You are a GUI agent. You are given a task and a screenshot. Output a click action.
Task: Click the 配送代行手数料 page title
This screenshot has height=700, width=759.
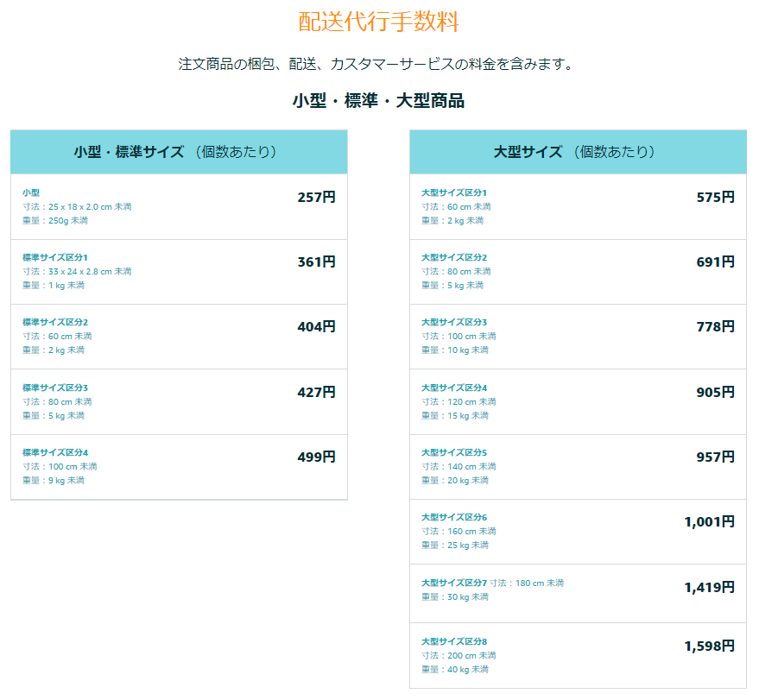pos(378,22)
